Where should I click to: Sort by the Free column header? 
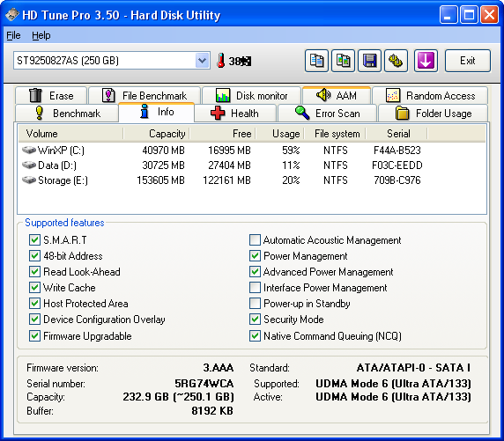(x=222, y=134)
